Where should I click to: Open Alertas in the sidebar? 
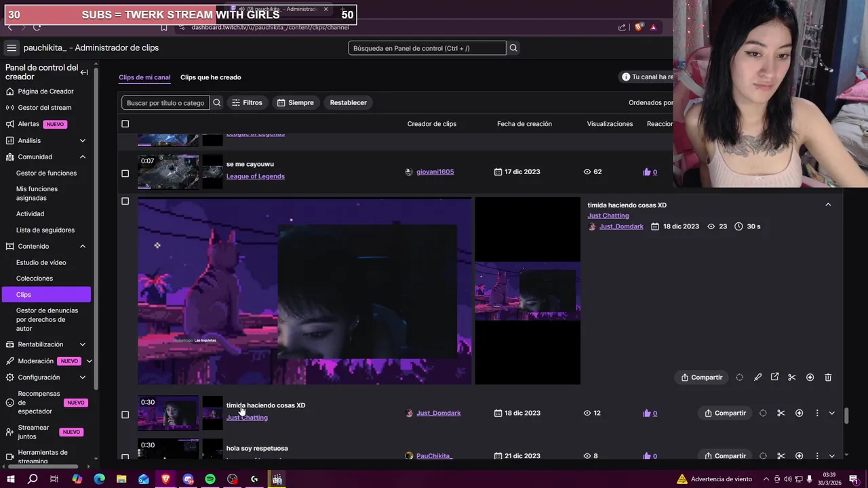tap(28, 124)
